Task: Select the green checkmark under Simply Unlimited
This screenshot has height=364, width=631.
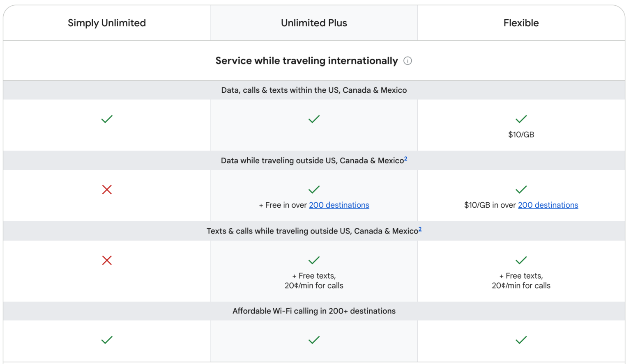Action: click(x=106, y=119)
